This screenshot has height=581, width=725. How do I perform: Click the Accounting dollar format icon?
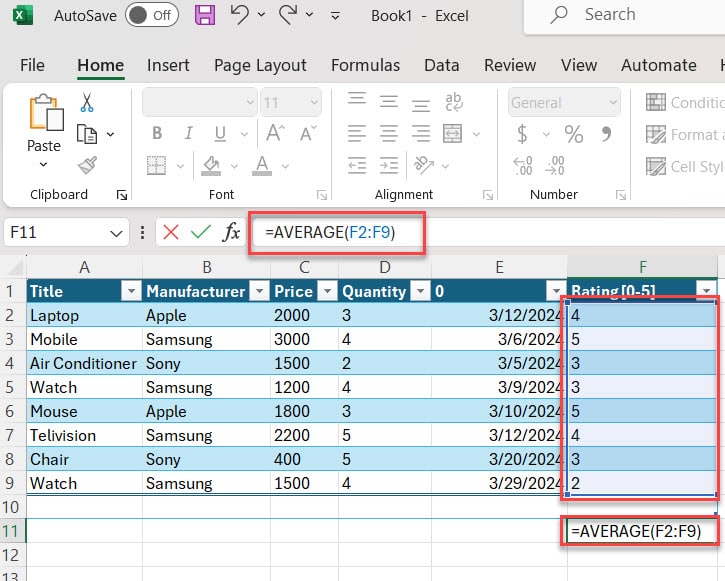point(522,134)
